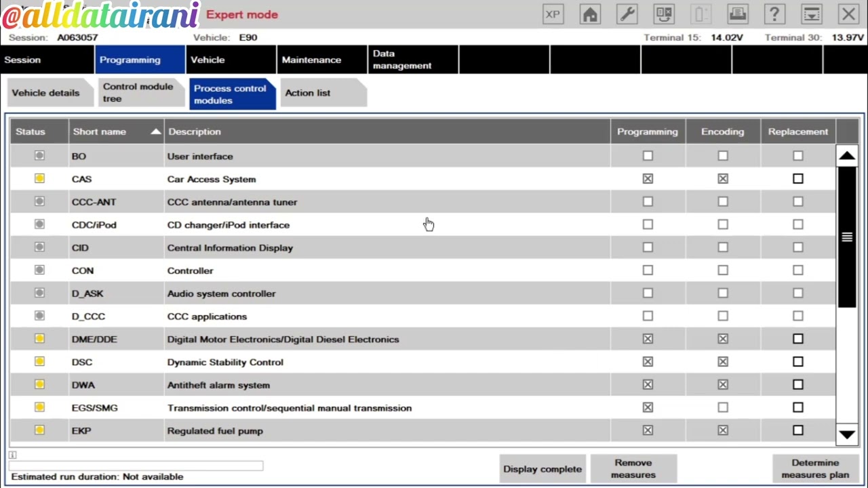Click the Remove measures button

(x=633, y=469)
